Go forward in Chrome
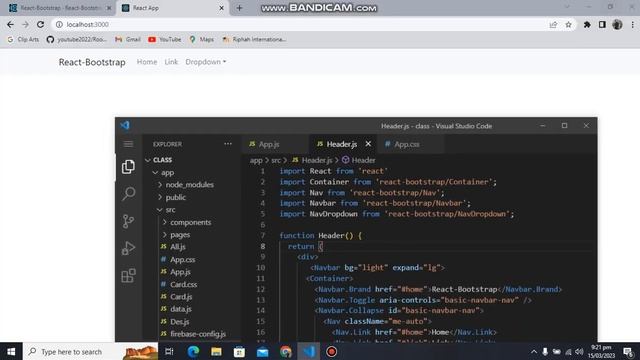Image resolution: width=640 pixels, height=360 pixels. coord(25,24)
